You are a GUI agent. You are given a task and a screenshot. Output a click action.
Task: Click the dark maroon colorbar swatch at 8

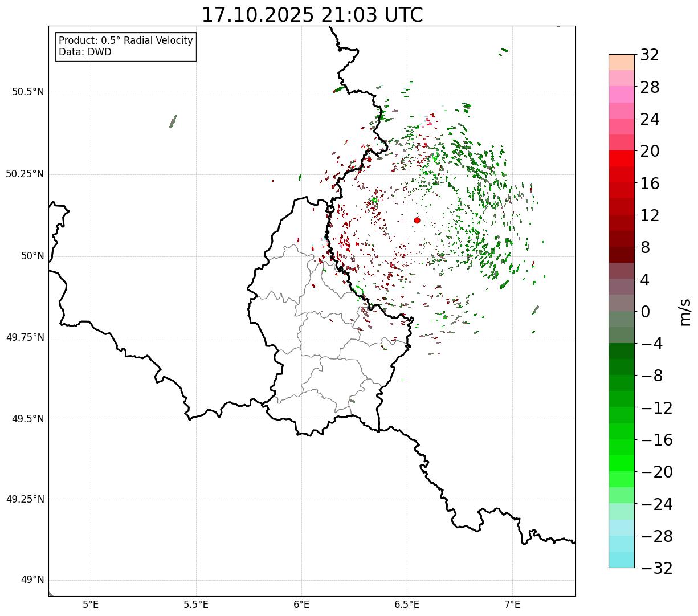click(x=622, y=255)
